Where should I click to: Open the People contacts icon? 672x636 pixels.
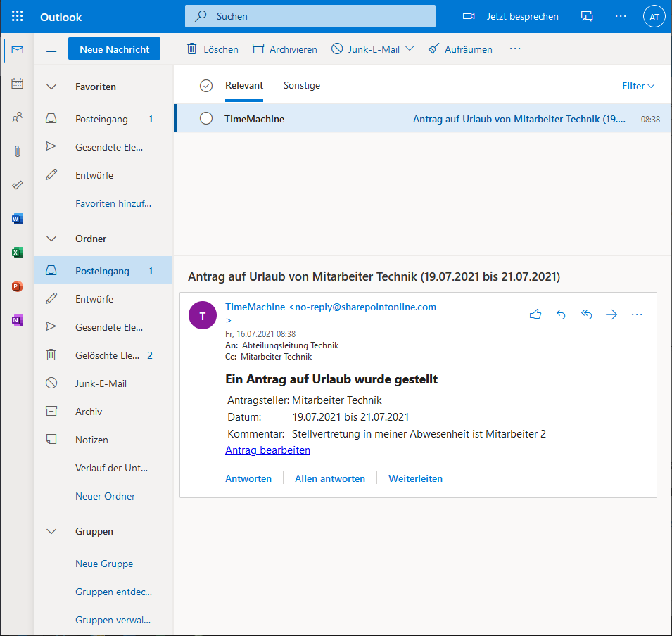[x=18, y=118]
